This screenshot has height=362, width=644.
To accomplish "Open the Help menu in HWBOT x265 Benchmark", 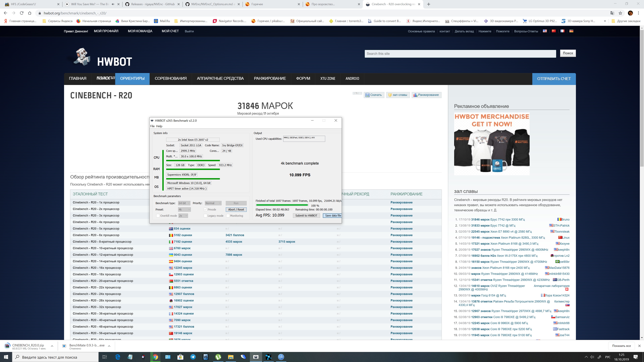I will pyautogui.click(x=159, y=126).
